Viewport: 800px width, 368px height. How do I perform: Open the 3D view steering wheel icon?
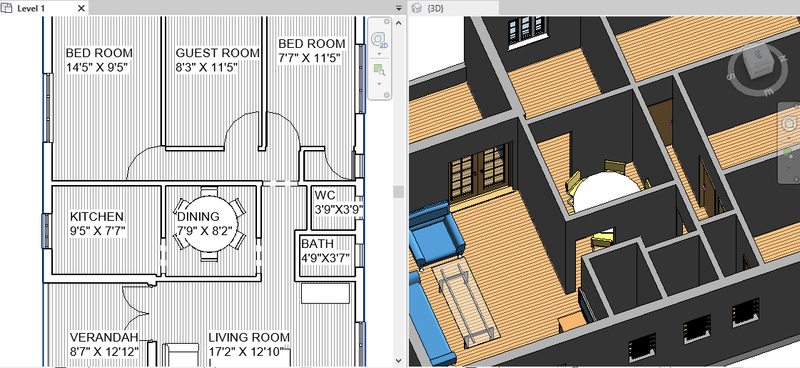(x=789, y=124)
